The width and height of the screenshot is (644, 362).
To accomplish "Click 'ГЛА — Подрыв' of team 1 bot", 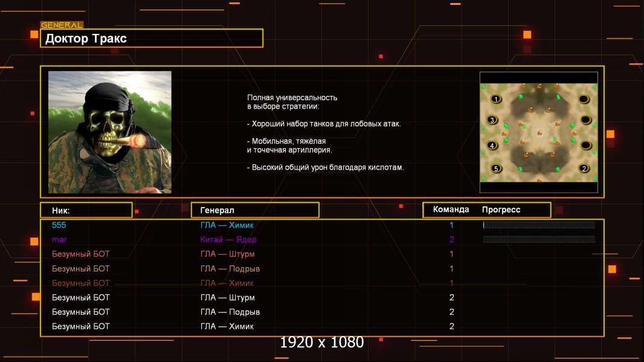I will point(230,268).
